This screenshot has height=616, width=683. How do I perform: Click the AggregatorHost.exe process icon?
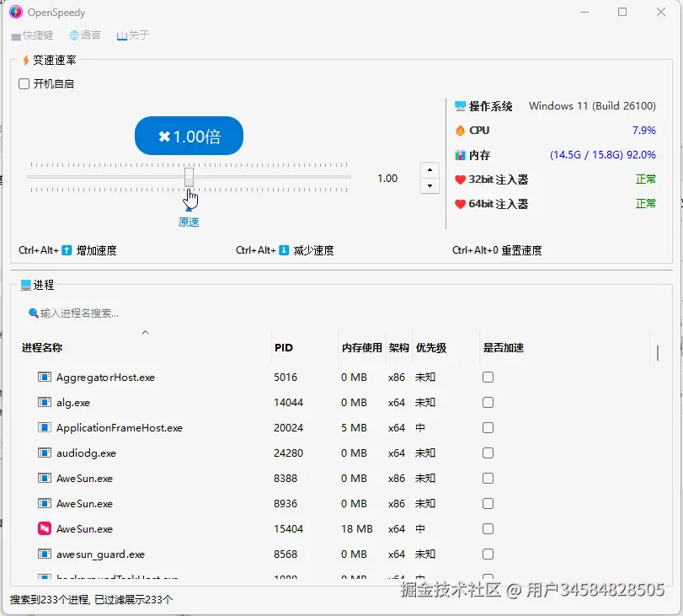pos(45,377)
